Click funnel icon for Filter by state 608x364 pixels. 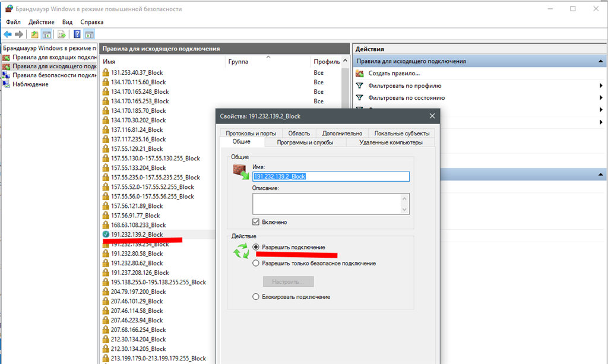[360, 98]
